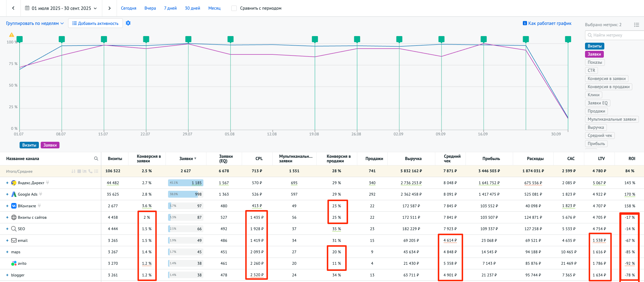The height and width of the screenshot is (282, 644).
Task: Go to previous period arrow
Action: (x=13, y=8)
